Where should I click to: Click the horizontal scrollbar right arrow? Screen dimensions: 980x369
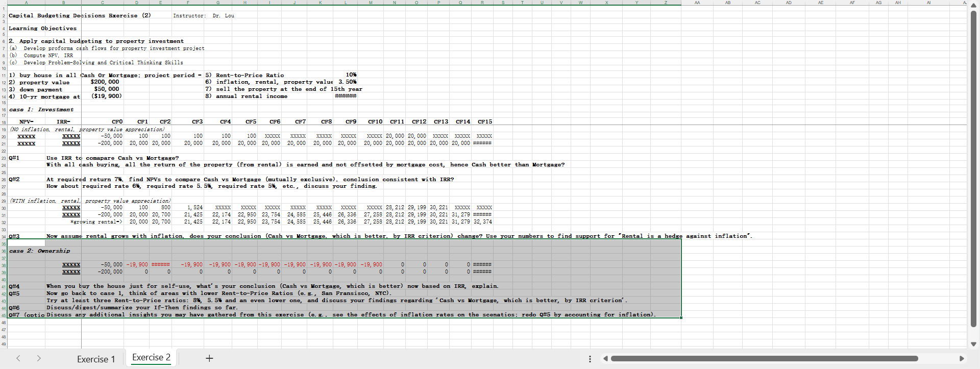point(962,359)
